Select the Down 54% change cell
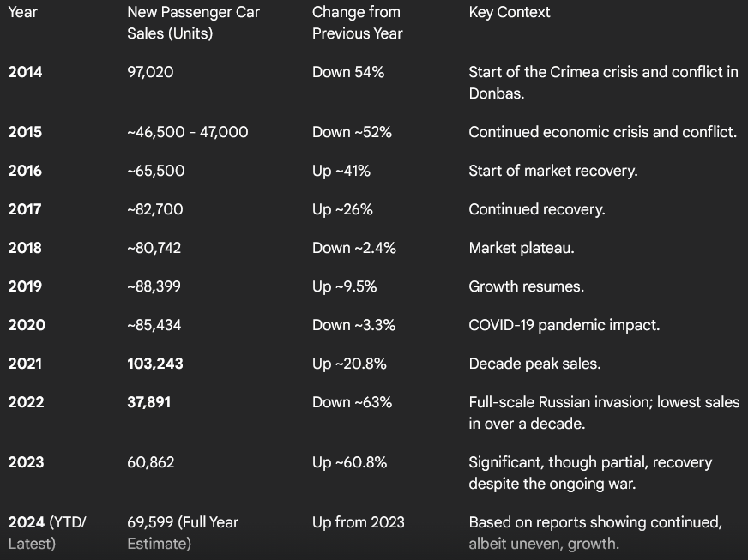This screenshot has width=748, height=560. 348,73
